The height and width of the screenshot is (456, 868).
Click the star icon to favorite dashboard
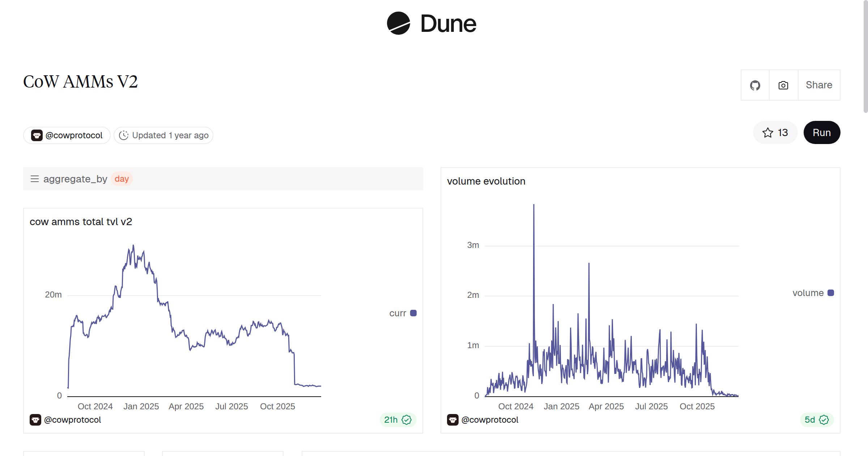click(x=767, y=133)
